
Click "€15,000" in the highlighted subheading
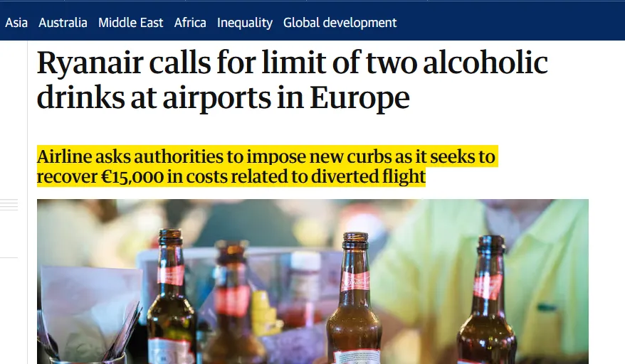[x=132, y=177]
